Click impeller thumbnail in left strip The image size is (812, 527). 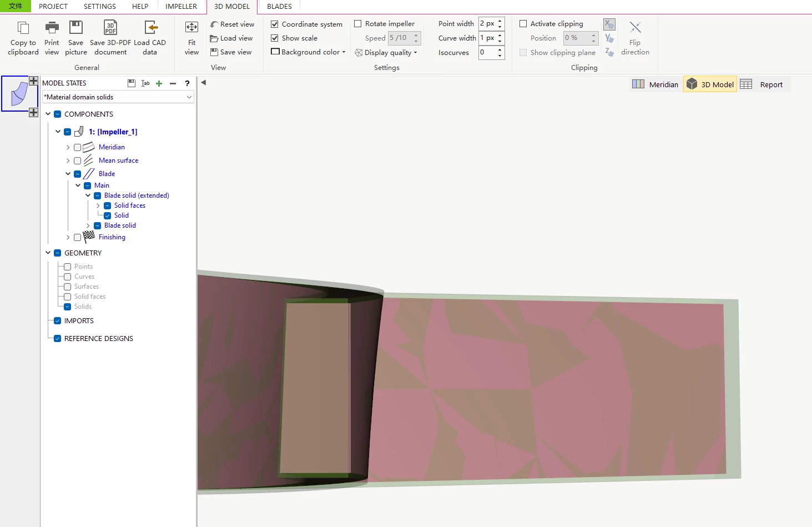click(x=19, y=94)
